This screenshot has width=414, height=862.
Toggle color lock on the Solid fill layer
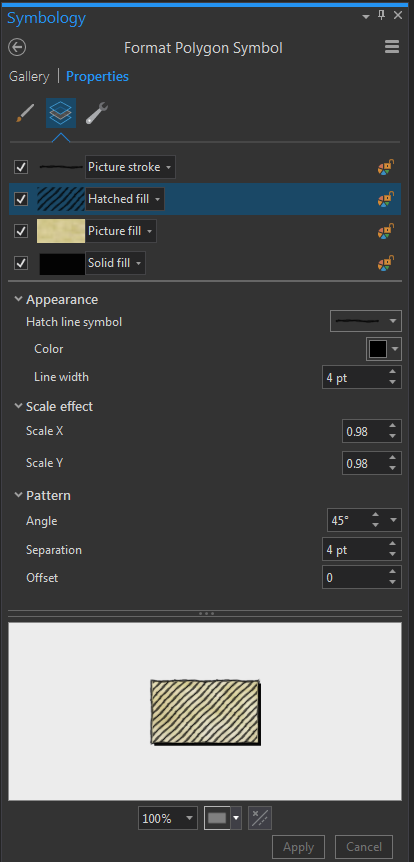[386, 263]
